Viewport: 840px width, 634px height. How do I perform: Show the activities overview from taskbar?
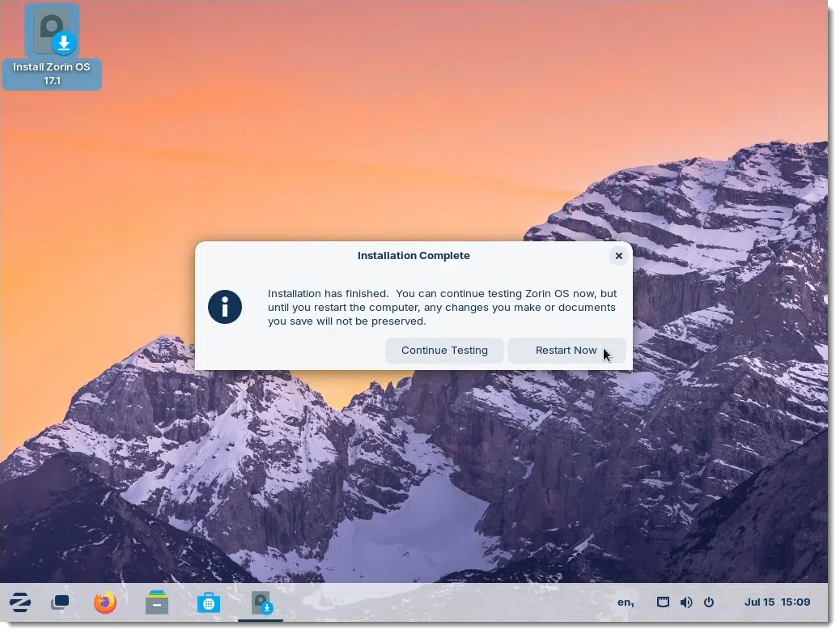tap(60, 602)
